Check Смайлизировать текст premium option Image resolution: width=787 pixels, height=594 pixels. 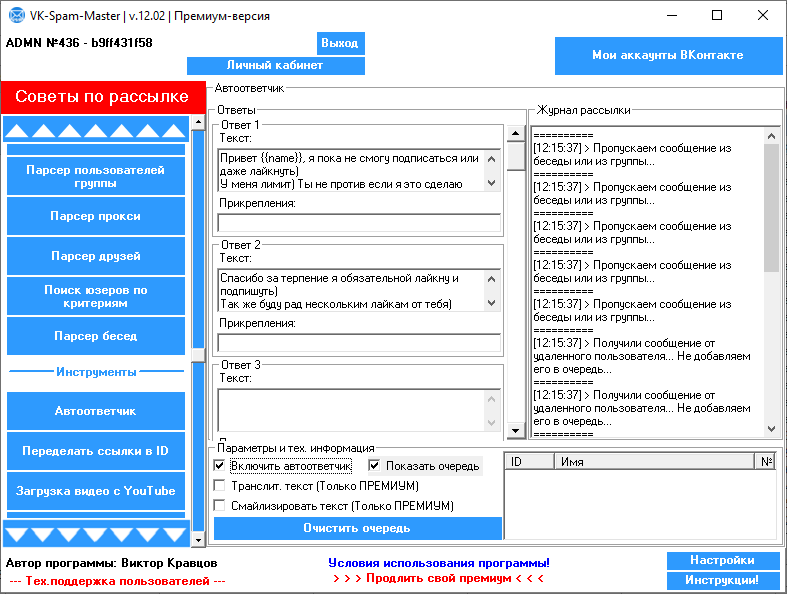[220, 506]
